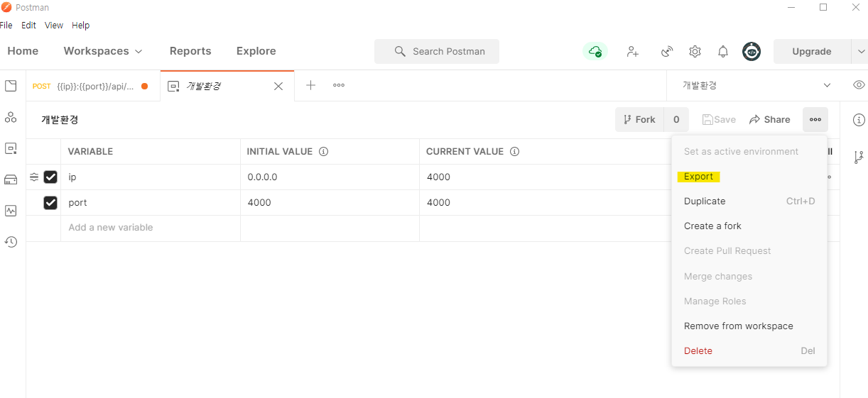Open the Help menu
Screen dimensions: 868x398
pyautogui.click(x=81, y=25)
